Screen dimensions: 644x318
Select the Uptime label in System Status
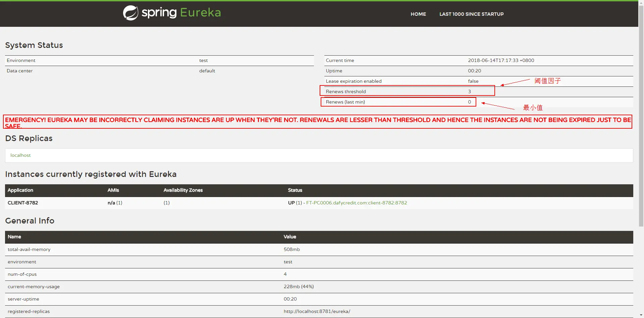tap(334, 71)
